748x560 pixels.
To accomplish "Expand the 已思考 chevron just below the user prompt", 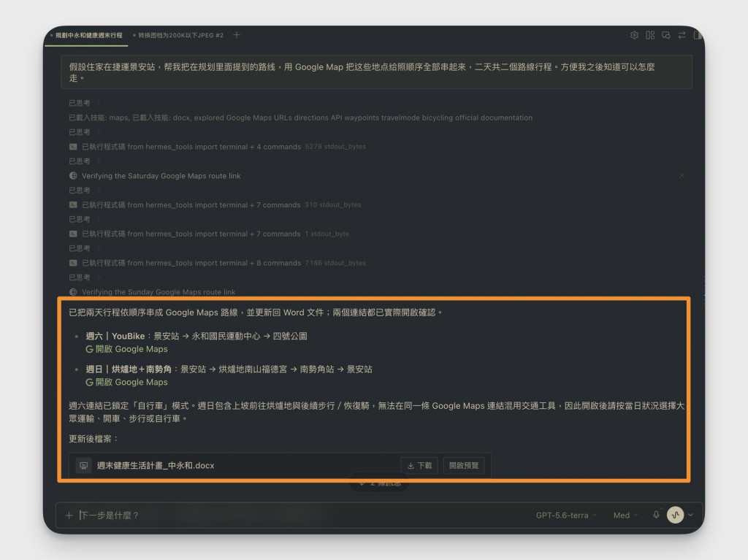I will coord(99,103).
